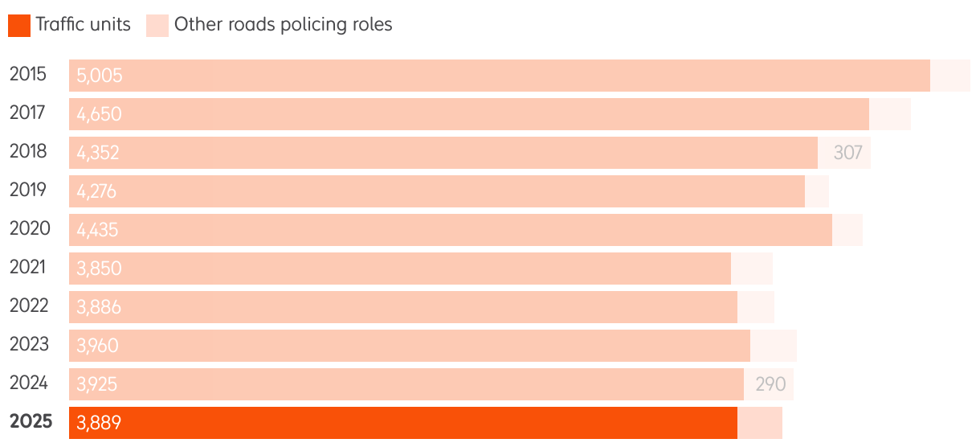Click the highlighted 2025 traffic units bar
The width and height of the screenshot is (980, 447).
403,423
